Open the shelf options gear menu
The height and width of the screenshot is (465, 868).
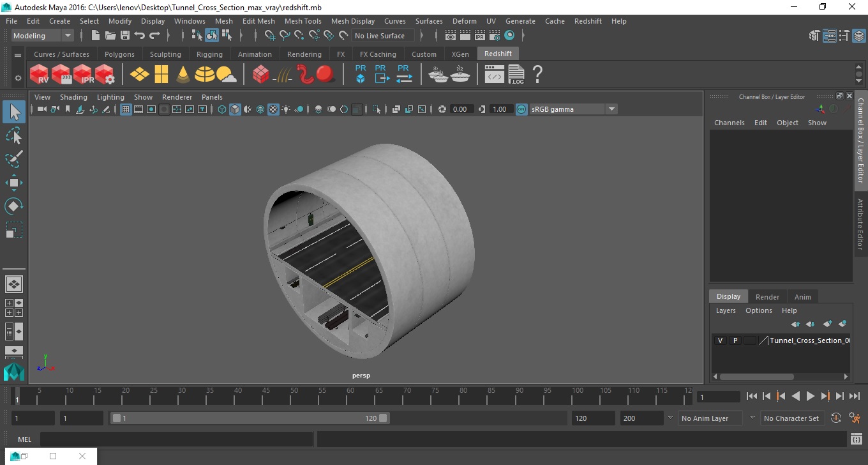pos(18,78)
